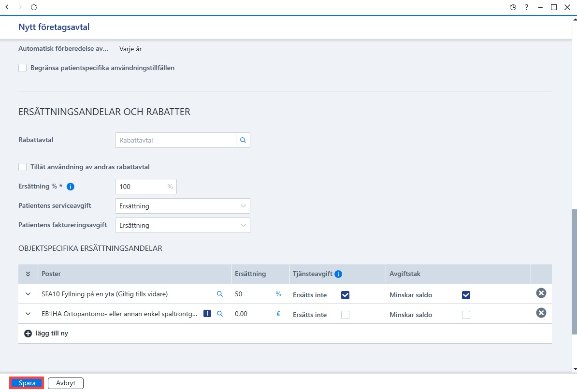
Task: Enable Begränsa patientspecifika användningstillfällen checkbox
Action: click(x=22, y=68)
